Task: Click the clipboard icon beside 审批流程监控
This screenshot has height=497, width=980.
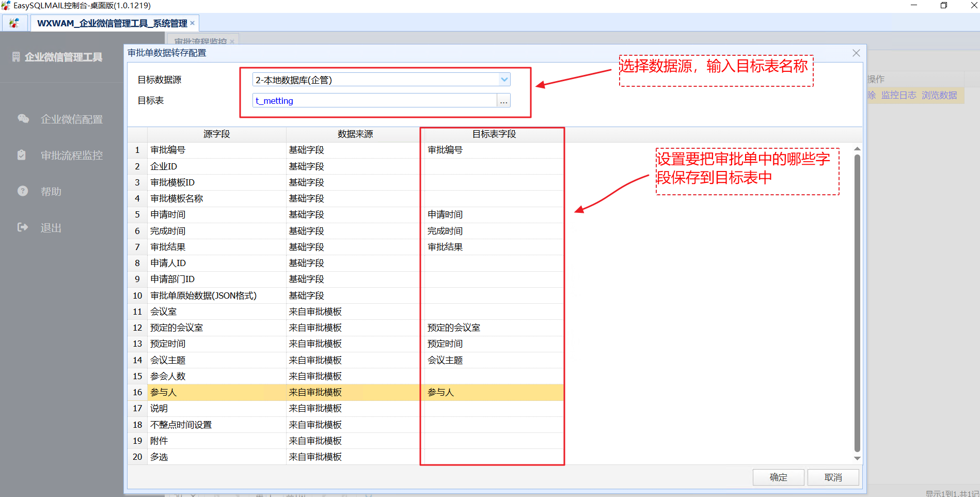Action: pyautogui.click(x=22, y=155)
